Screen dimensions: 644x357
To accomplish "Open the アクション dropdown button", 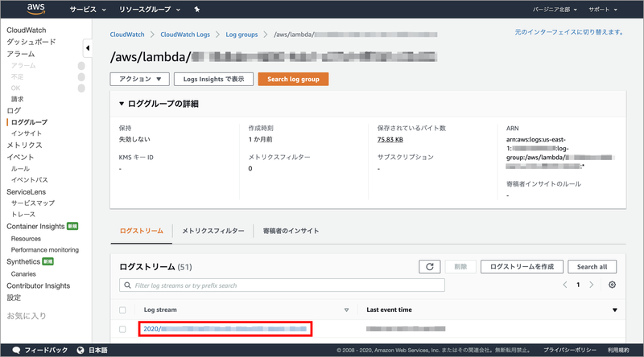I will [139, 79].
